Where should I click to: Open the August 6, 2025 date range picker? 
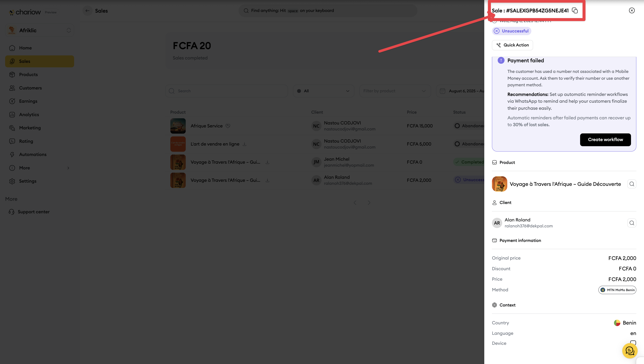click(x=460, y=91)
